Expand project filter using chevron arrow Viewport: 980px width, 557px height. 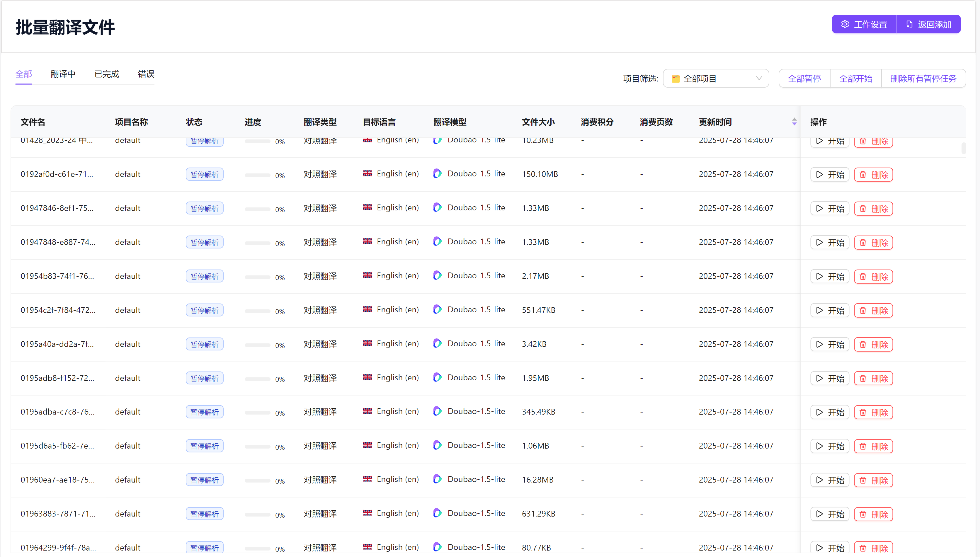pos(759,79)
